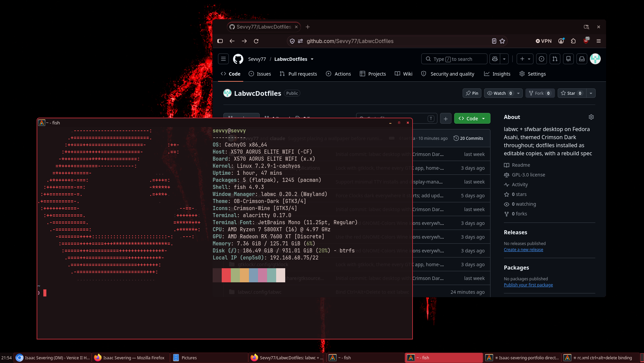Open the Sevvy77 owner link in breadcrumb
The height and width of the screenshot is (363, 644).
(x=257, y=59)
